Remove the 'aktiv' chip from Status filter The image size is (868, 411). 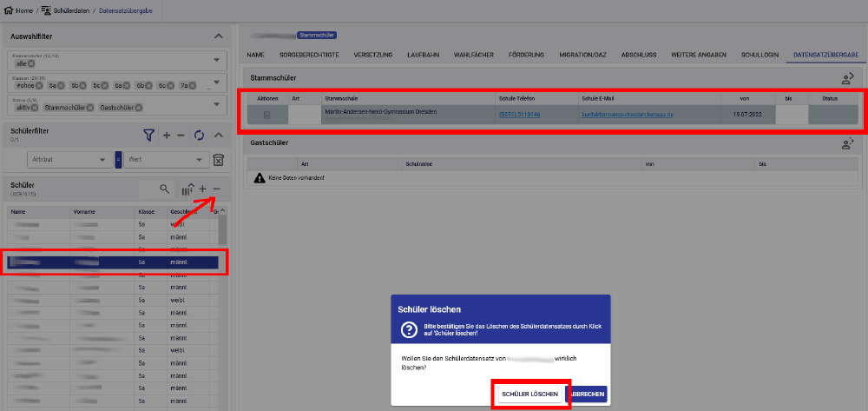coord(35,107)
